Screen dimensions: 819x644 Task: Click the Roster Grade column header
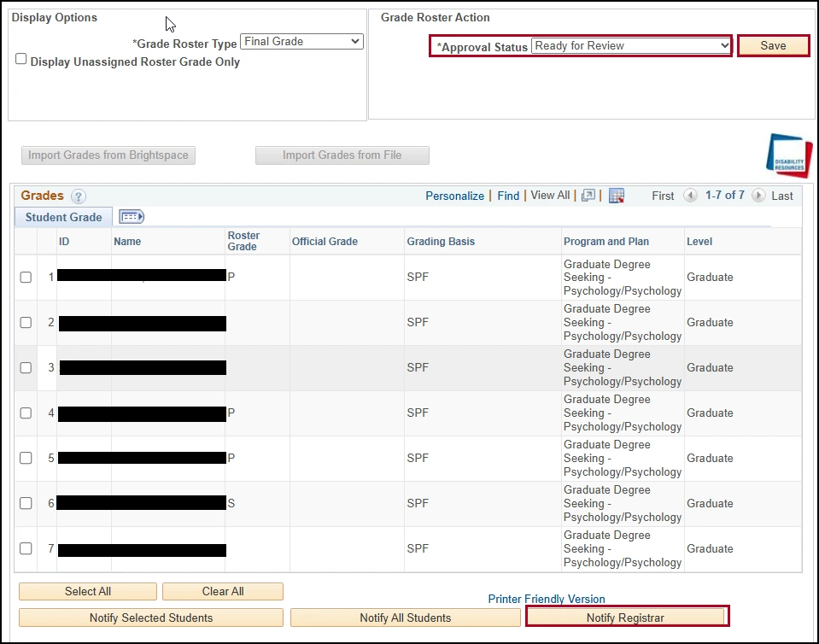point(243,242)
